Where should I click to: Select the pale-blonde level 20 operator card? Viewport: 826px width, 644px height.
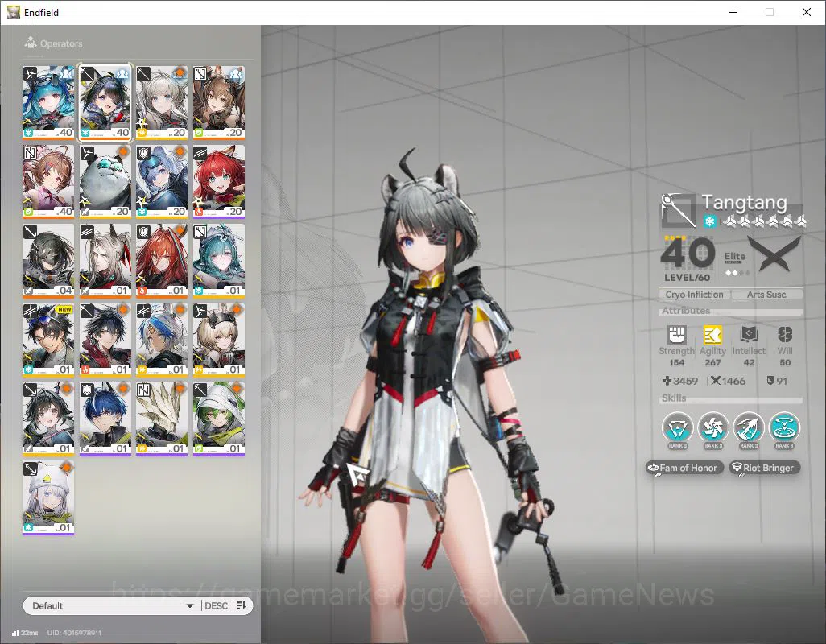click(162, 103)
